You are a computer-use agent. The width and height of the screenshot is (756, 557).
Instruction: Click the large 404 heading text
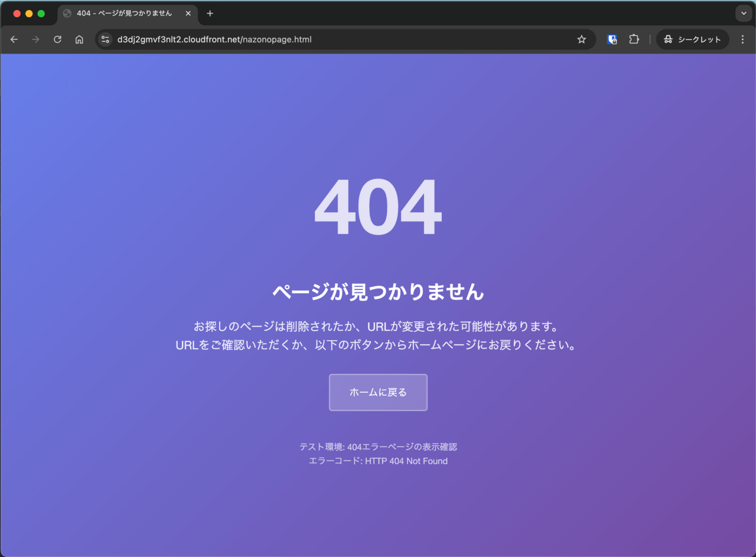click(x=377, y=208)
